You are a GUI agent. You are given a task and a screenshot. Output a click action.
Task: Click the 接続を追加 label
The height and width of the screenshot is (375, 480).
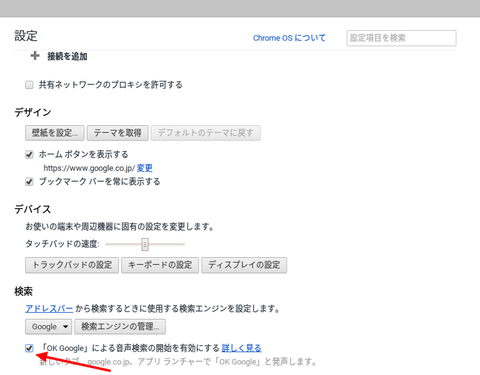click(x=67, y=56)
